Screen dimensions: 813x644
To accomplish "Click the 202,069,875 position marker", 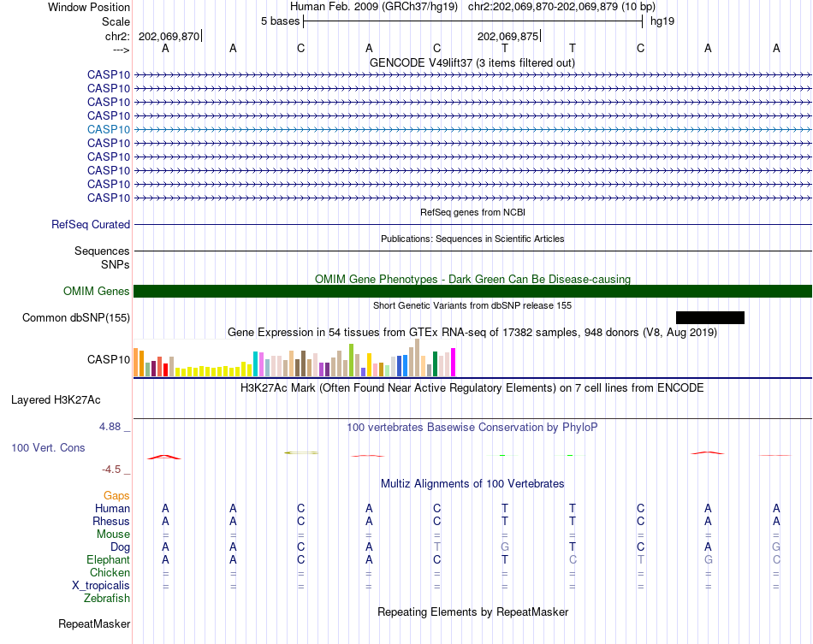I will 507,36.
